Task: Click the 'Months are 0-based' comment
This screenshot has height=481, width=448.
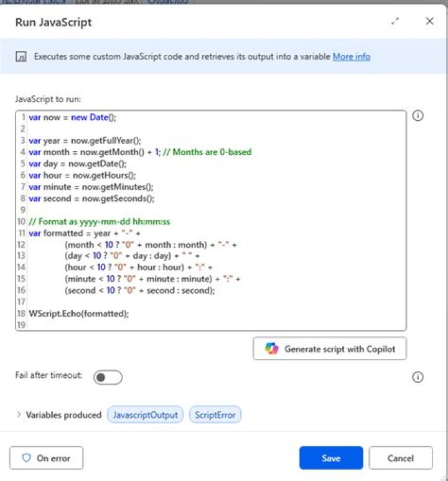Action: pos(208,152)
